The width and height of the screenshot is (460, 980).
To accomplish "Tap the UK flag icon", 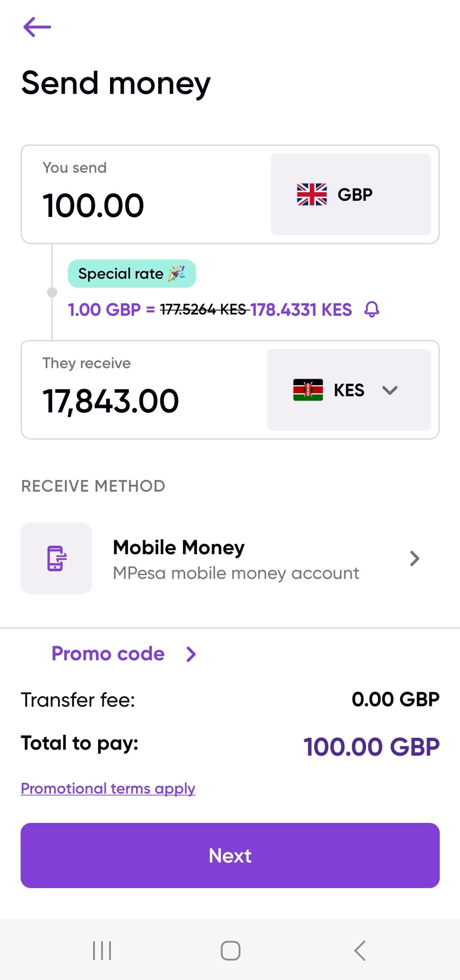I will tap(312, 194).
